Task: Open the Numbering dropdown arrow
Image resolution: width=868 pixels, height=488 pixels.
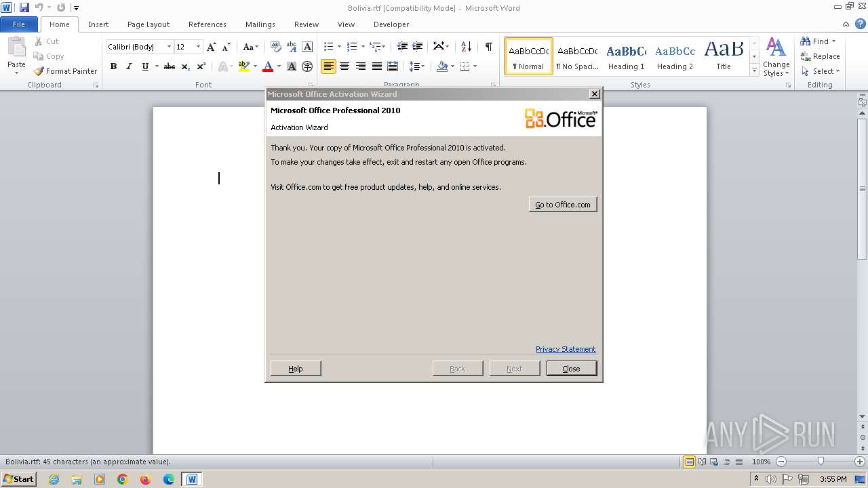Action: click(x=363, y=47)
